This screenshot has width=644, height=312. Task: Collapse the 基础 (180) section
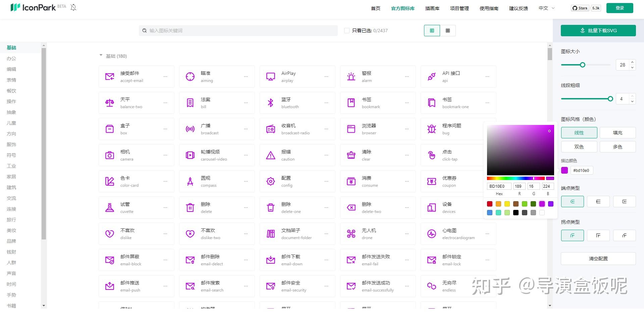(101, 55)
